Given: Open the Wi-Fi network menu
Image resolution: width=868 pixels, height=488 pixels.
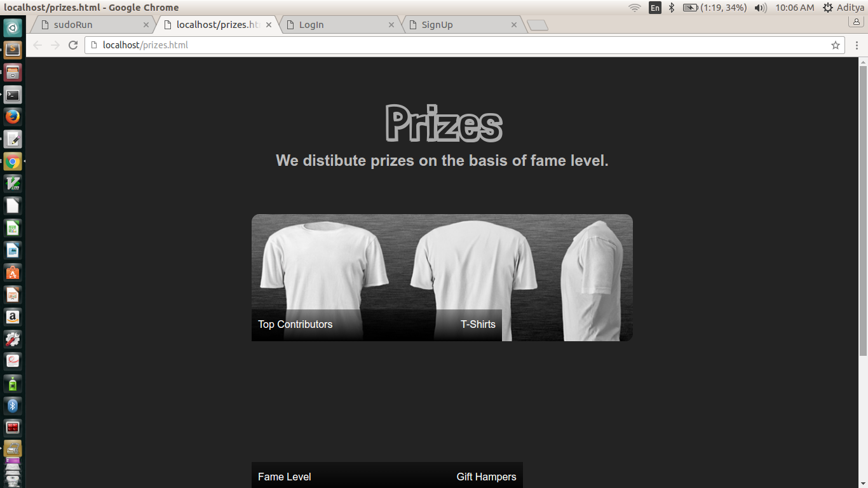Looking at the screenshot, I should [634, 8].
